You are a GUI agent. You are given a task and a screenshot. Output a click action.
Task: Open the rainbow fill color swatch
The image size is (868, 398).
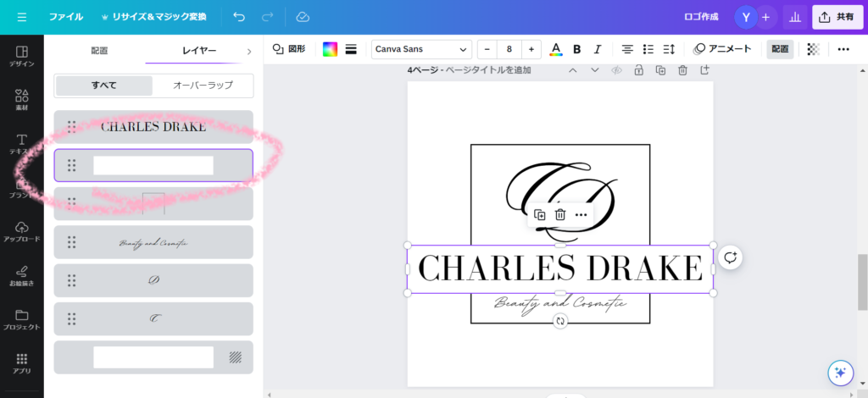[330, 49]
